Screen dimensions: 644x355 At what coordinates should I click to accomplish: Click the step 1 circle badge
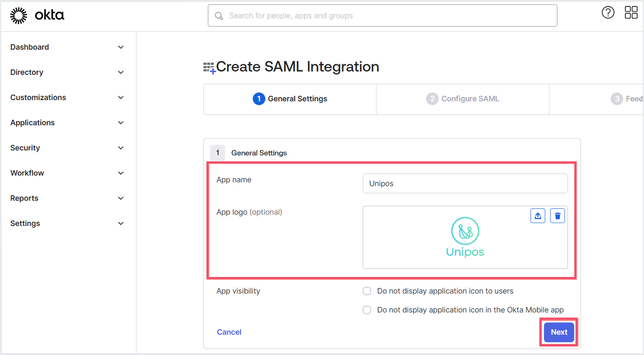(x=259, y=99)
